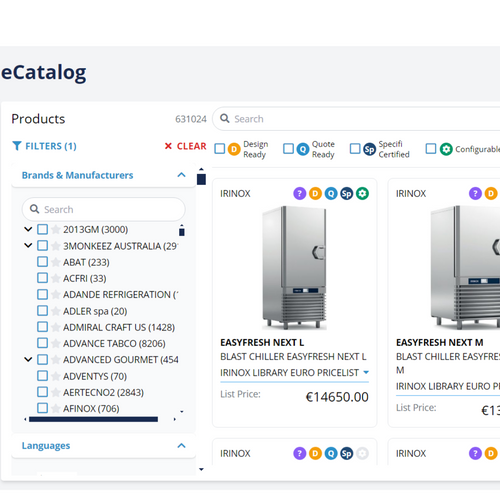Check the ADANDE REFRIGERATION checkbox
The image size is (500, 500).
point(42,294)
